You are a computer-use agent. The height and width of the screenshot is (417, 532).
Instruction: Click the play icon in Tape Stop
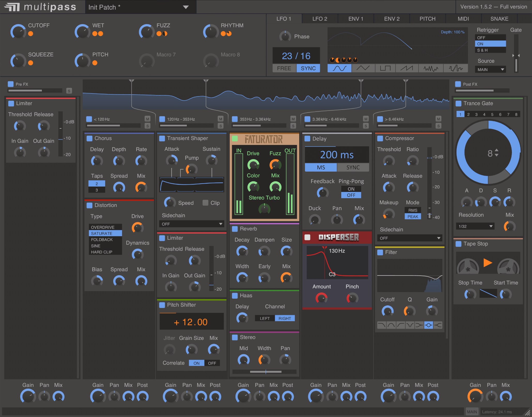point(488,263)
